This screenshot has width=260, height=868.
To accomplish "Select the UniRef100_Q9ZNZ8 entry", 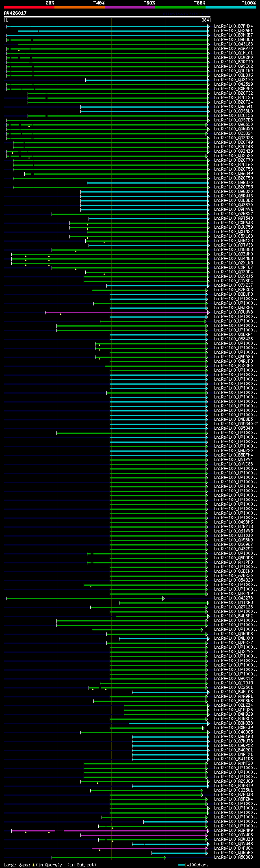I will (233, 138).
